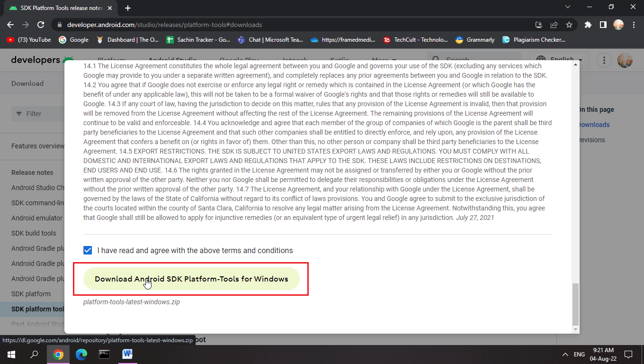644x364 pixels.
Task: Open the install app icon in address bar
Action: click(x=539, y=25)
